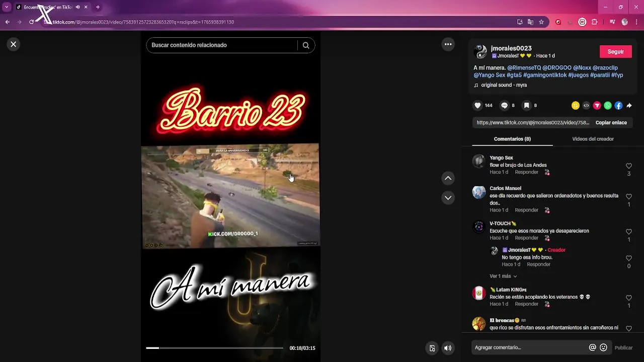Click the Publicar button
This screenshot has height=362, width=644.
[x=623, y=347]
